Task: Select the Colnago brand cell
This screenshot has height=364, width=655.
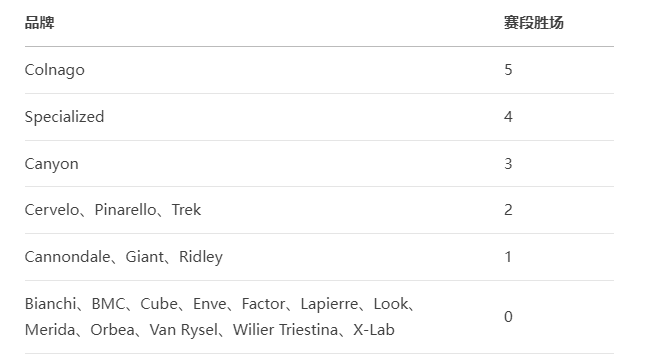Action: [55, 70]
